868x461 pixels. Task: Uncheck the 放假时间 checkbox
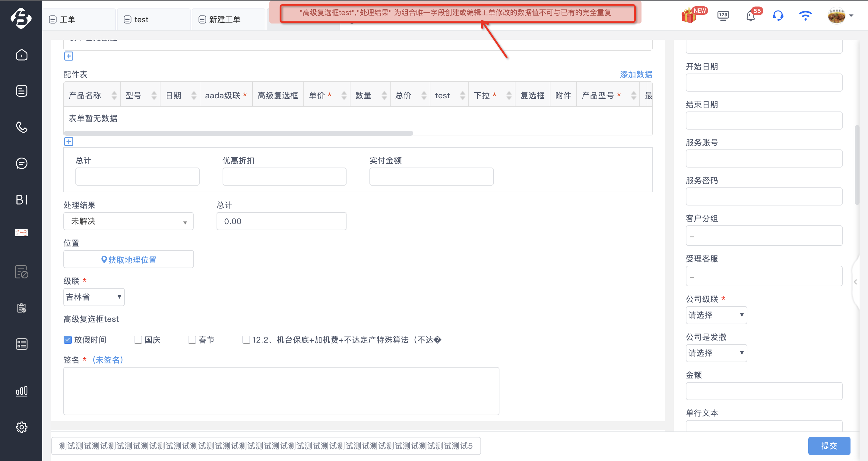click(x=68, y=340)
